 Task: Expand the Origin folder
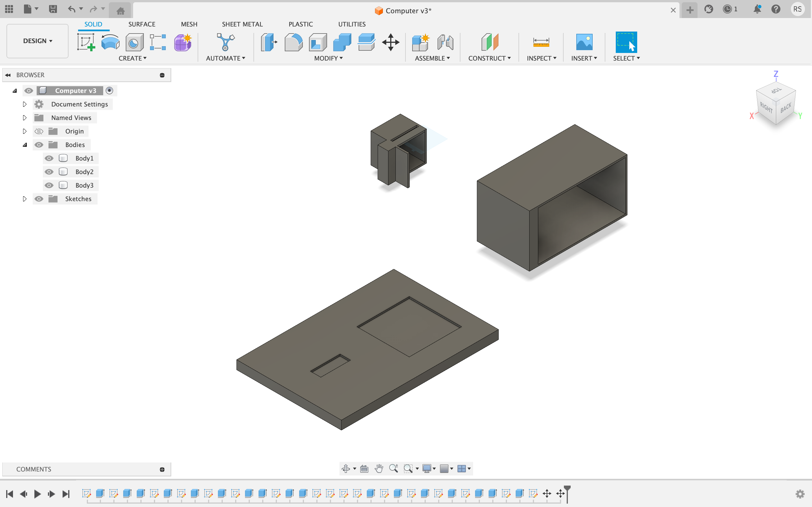(x=24, y=131)
